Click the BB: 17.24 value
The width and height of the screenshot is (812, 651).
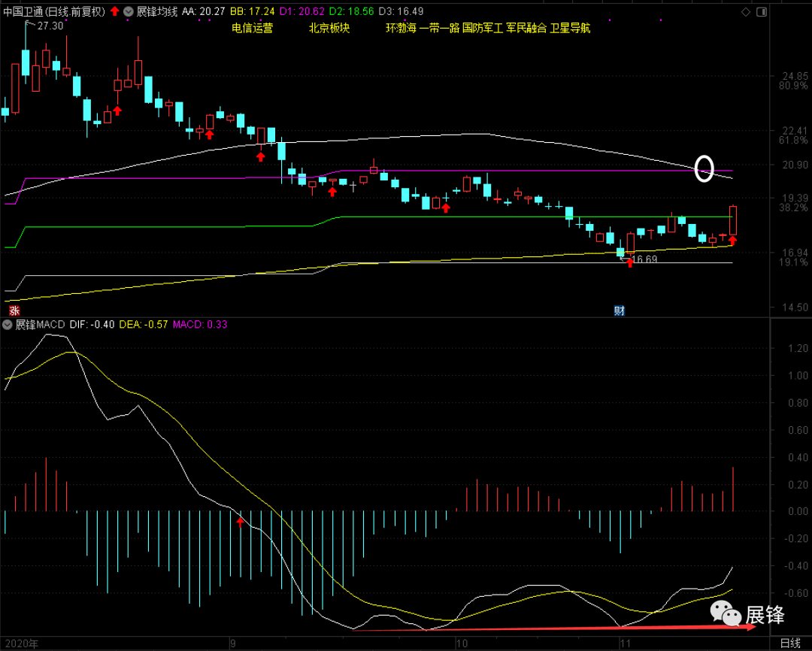[x=252, y=11]
